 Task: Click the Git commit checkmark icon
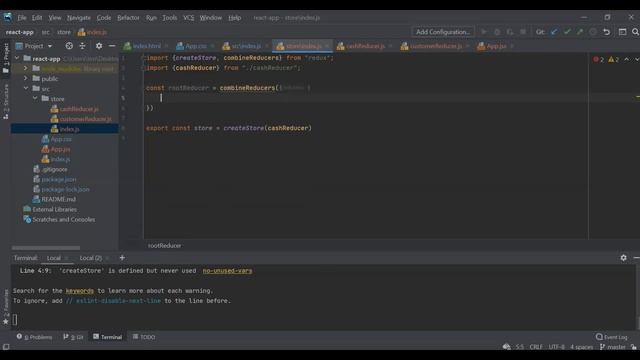567,32
